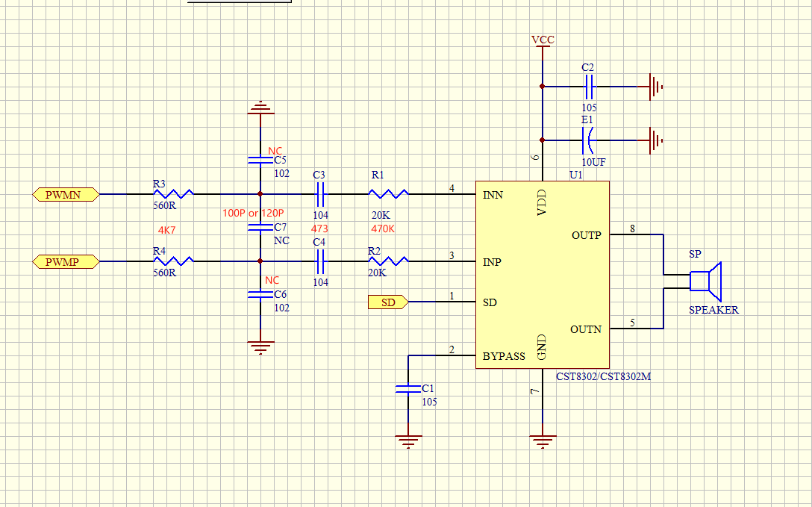This screenshot has width=812, height=507.
Task: Click the red NC label above C6
Action: click(272, 280)
